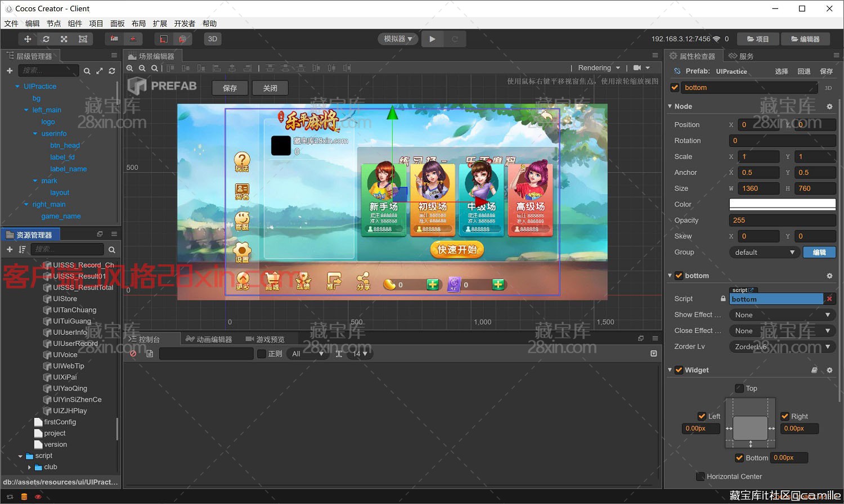Toggle the Widget component enabled checkbox
Image resolution: width=844 pixels, height=504 pixels.
pos(679,370)
